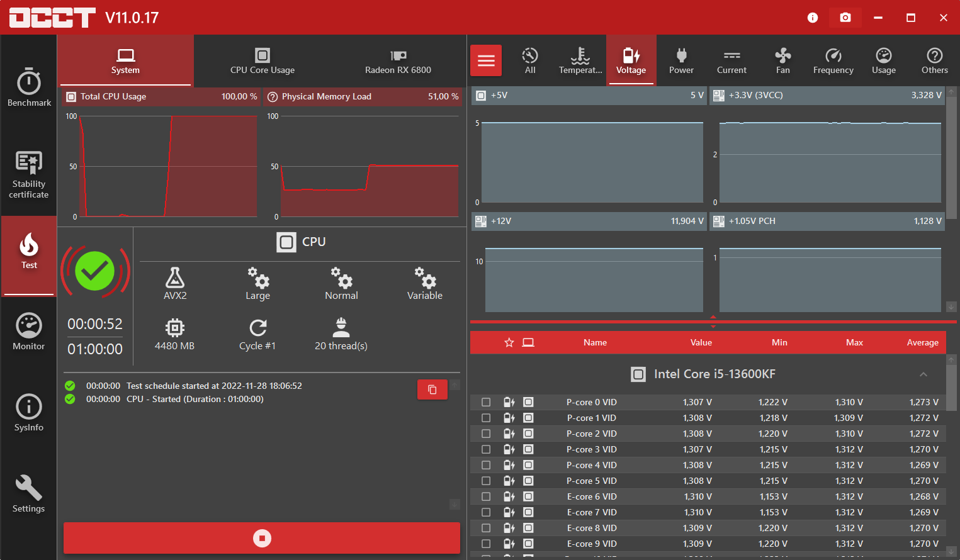This screenshot has height=560, width=960.
Task: Copy the log with red copy button
Action: coord(432,389)
